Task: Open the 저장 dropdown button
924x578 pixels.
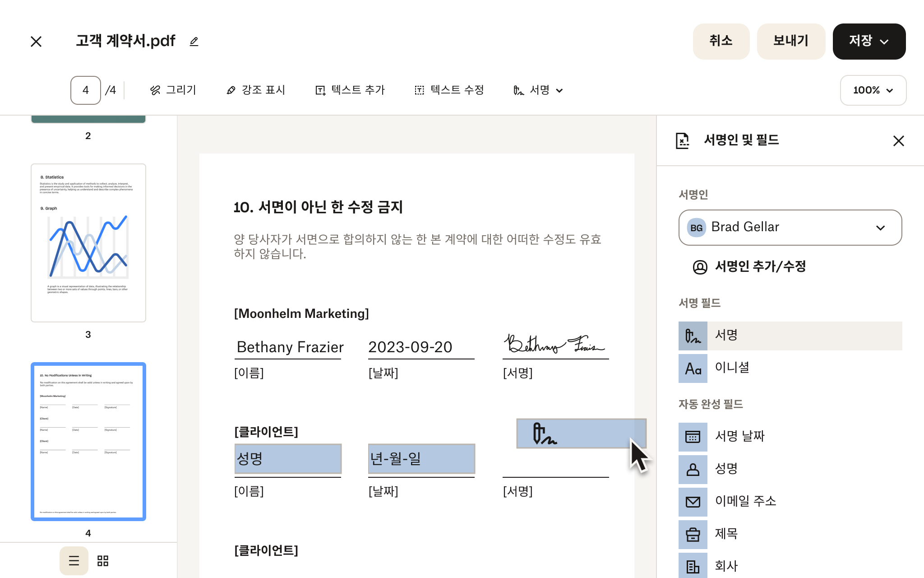Action: point(869,41)
